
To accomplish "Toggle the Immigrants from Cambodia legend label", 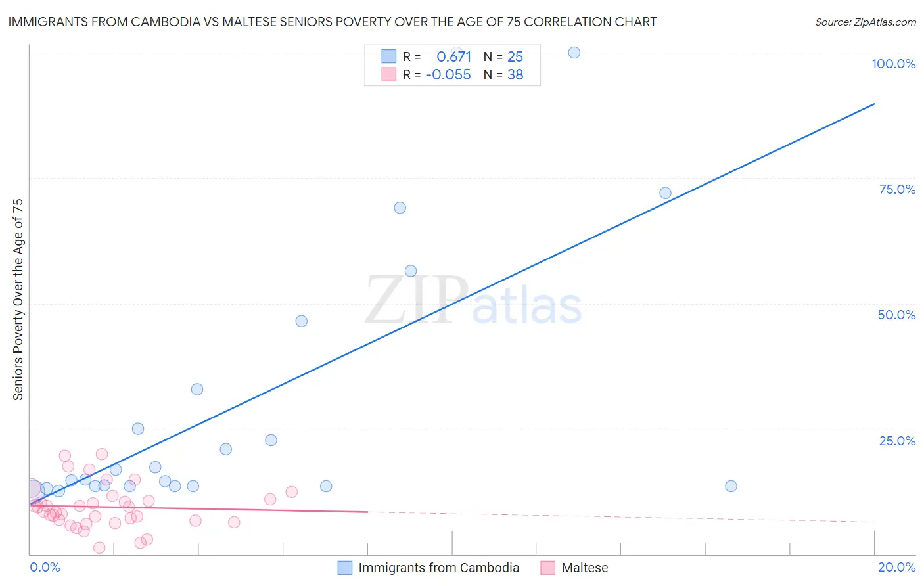I will pyautogui.click(x=438, y=568).
